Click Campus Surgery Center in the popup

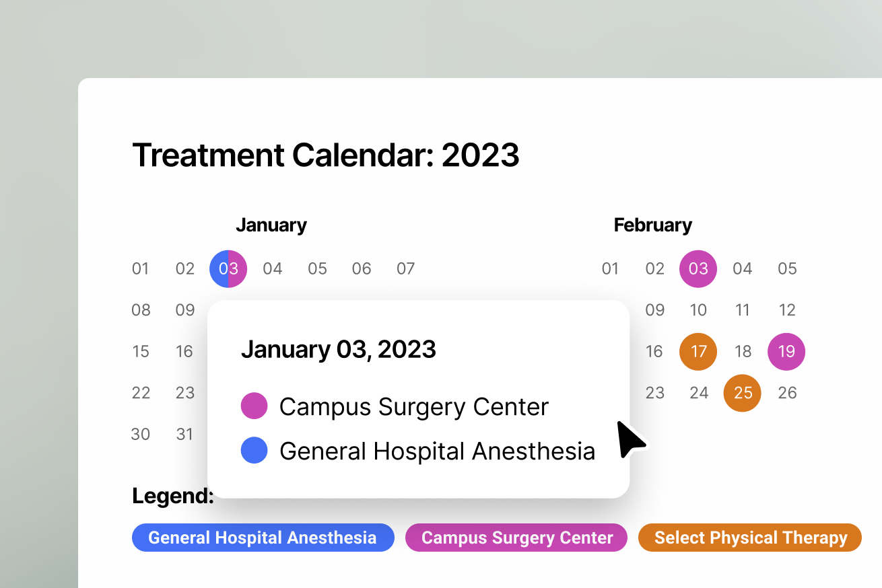pyautogui.click(x=414, y=406)
